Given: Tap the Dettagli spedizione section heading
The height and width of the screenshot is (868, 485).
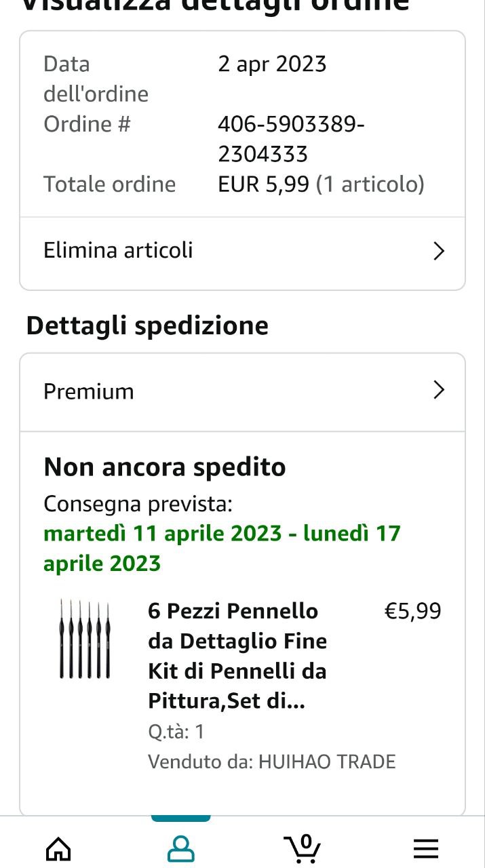Looking at the screenshot, I should pos(147,325).
